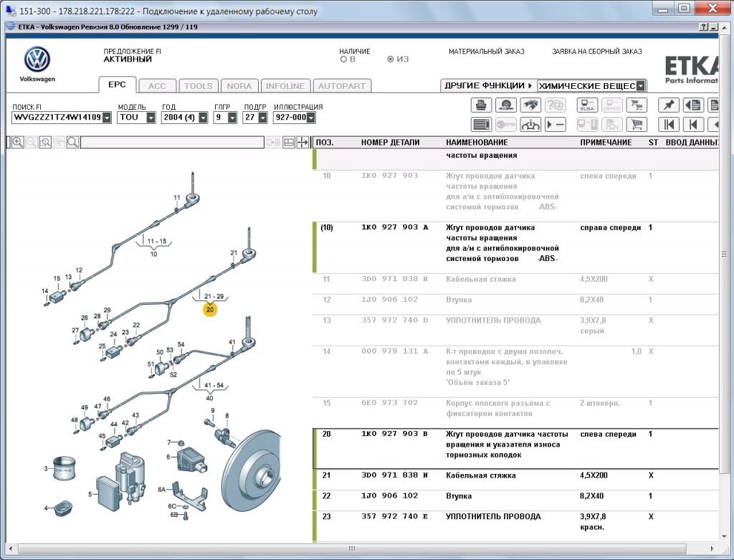Click the panel arrow expand icon

click(302, 143)
